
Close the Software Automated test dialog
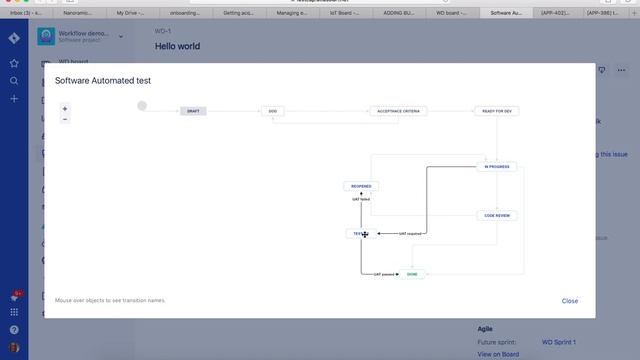pos(569,301)
